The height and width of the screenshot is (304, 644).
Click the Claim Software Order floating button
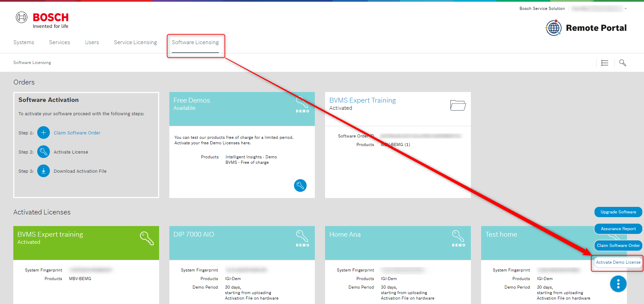[x=618, y=246]
